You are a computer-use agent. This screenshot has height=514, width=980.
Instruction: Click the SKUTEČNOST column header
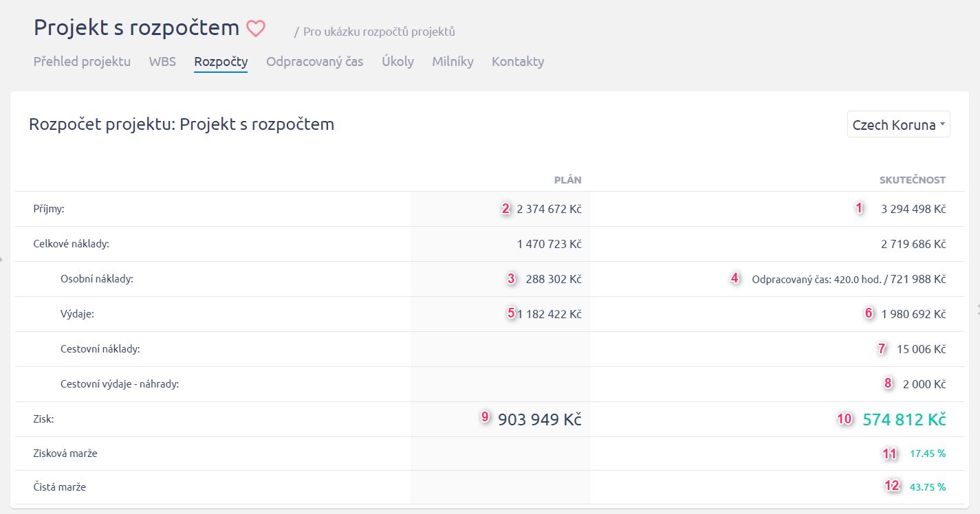tap(913, 180)
